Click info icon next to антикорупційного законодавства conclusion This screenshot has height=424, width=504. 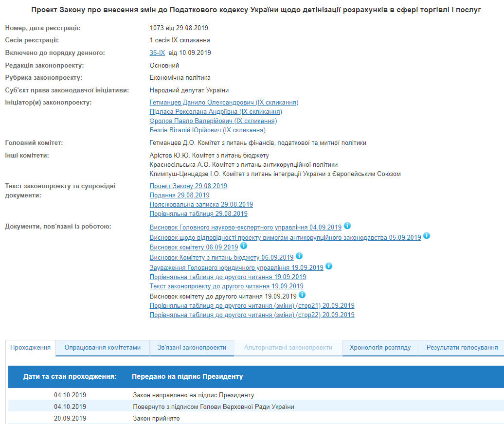click(x=426, y=236)
